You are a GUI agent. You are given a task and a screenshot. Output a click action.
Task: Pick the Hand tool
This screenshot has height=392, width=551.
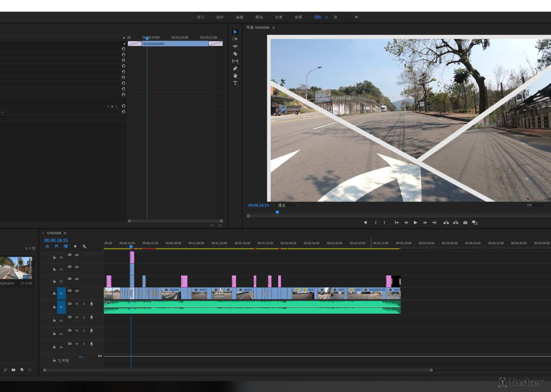point(235,76)
